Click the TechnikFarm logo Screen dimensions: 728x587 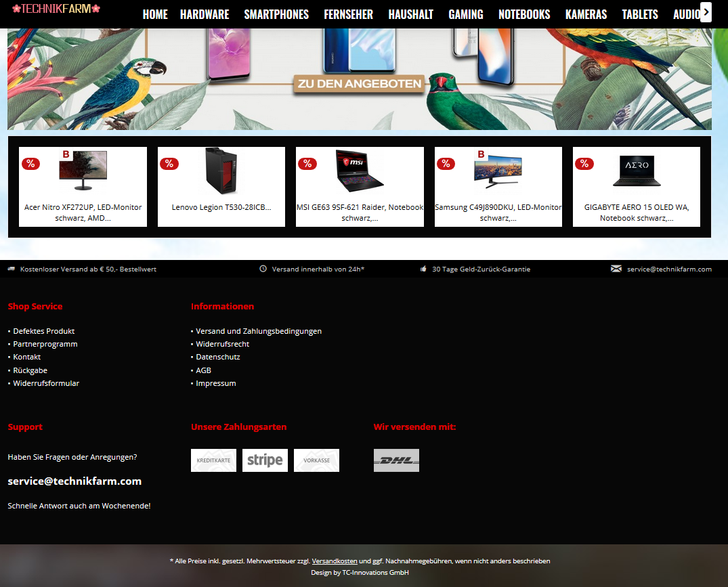coord(56,9)
